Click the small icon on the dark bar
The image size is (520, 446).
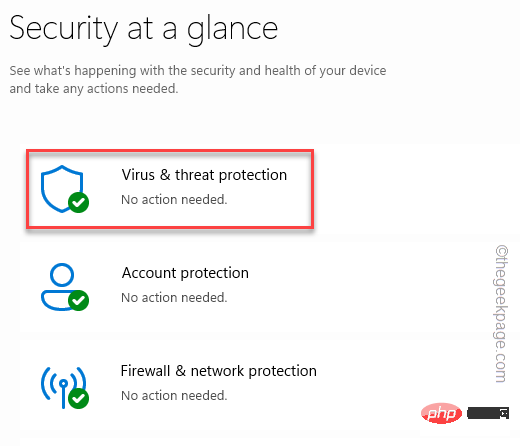click(x=504, y=413)
